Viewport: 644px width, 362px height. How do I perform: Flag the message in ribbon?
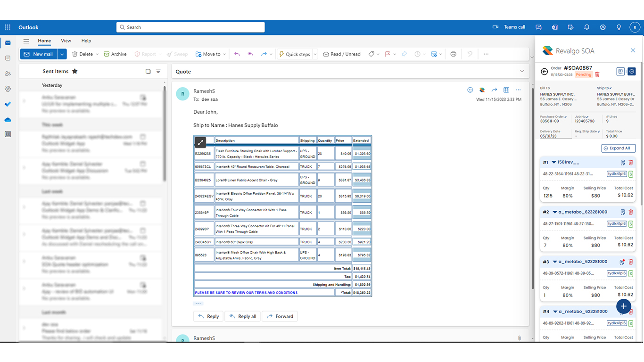(387, 54)
